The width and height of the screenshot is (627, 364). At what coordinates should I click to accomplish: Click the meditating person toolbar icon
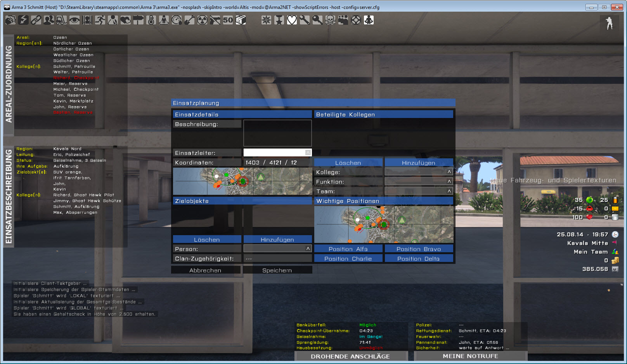tap(369, 20)
